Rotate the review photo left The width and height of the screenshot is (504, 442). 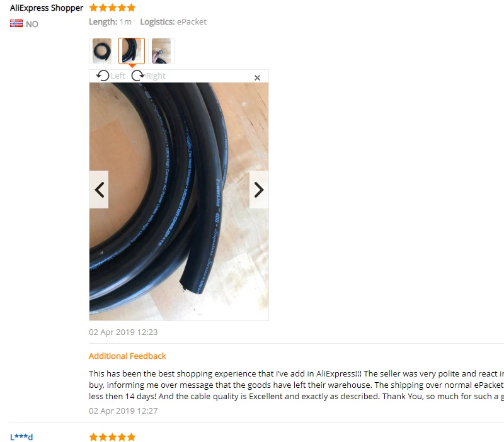coord(111,76)
